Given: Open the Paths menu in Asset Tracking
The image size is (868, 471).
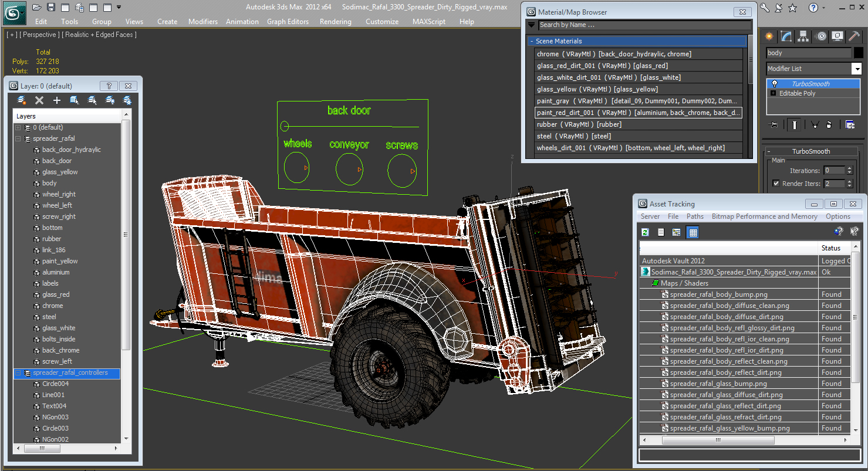Looking at the screenshot, I should click(x=695, y=216).
